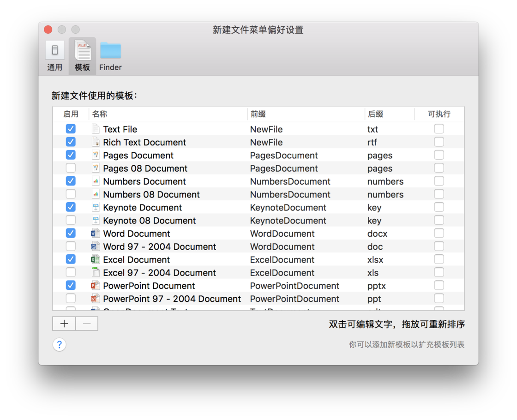Click the PowerPoint Document template icon

(96, 285)
